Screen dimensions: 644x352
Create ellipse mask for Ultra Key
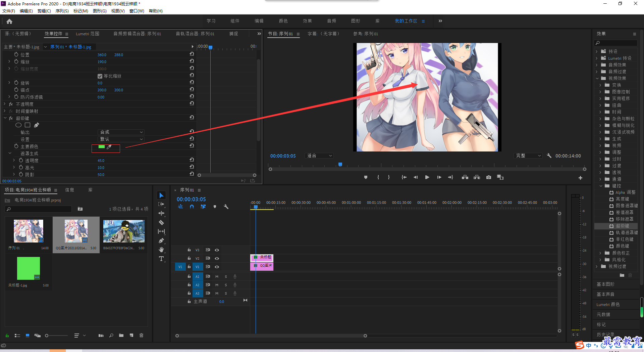18,125
